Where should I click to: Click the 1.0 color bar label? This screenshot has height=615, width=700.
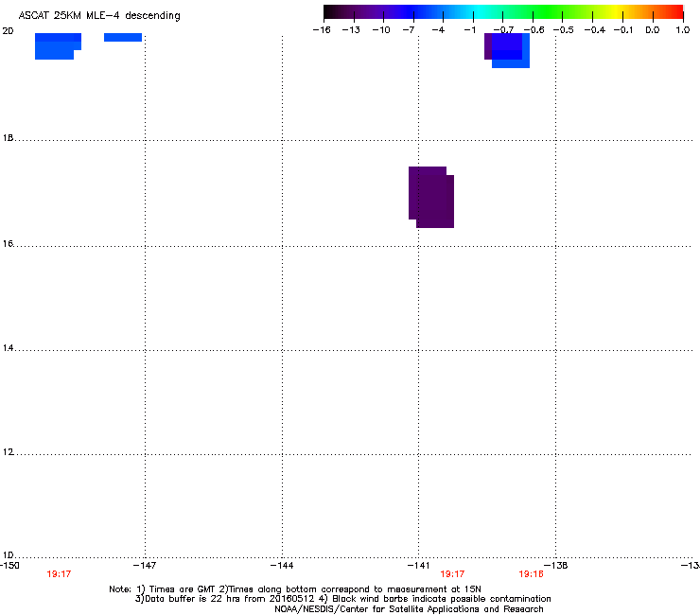(x=683, y=30)
